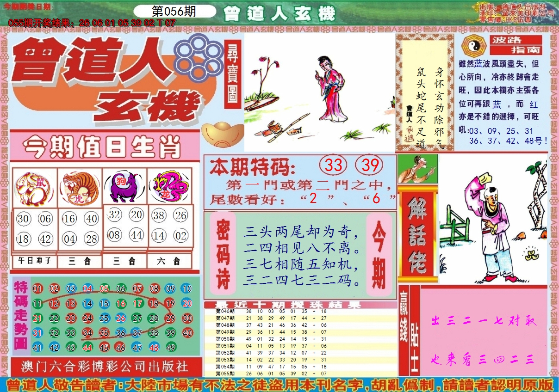
Task: Click the 第050期 results row
Action: [x=301, y=339]
